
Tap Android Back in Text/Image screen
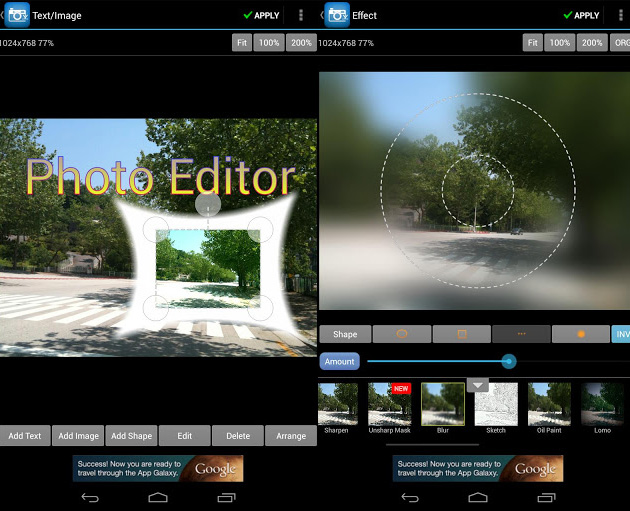coord(90,498)
